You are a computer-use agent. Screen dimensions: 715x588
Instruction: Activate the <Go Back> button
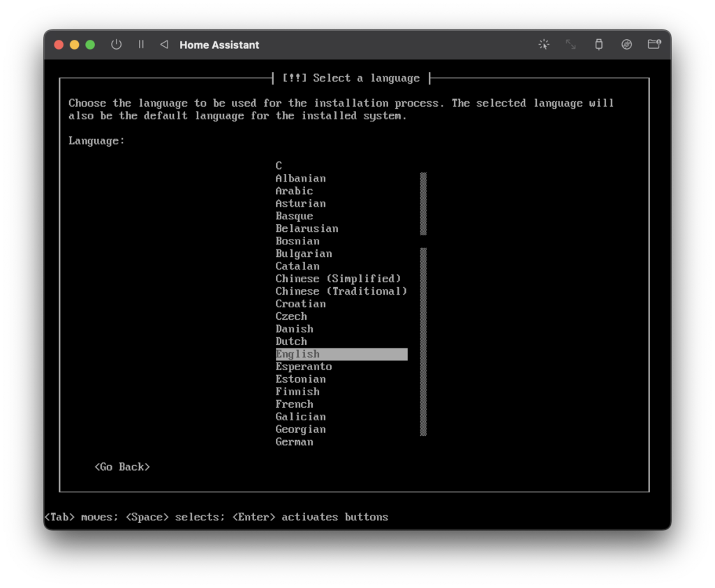point(122,466)
